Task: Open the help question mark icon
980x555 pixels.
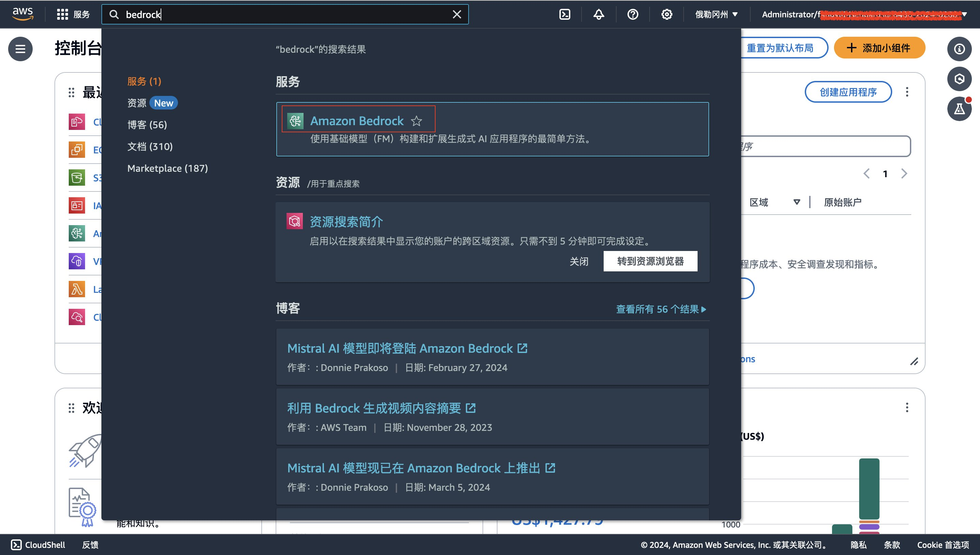Action: pyautogui.click(x=633, y=15)
